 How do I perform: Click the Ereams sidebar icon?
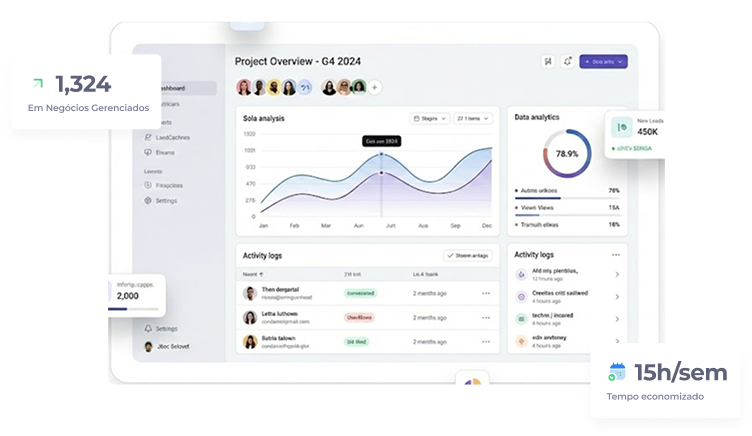point(148,153)
